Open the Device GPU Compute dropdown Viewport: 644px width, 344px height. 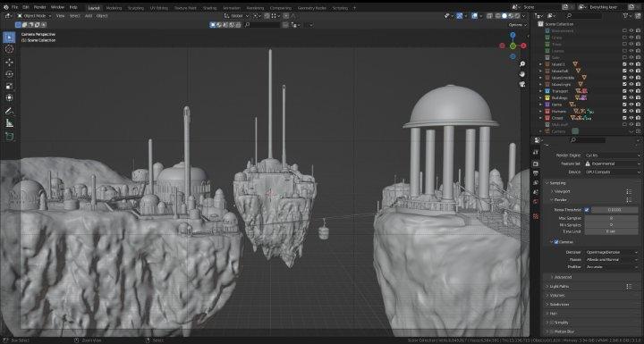(x=613, y=172)
